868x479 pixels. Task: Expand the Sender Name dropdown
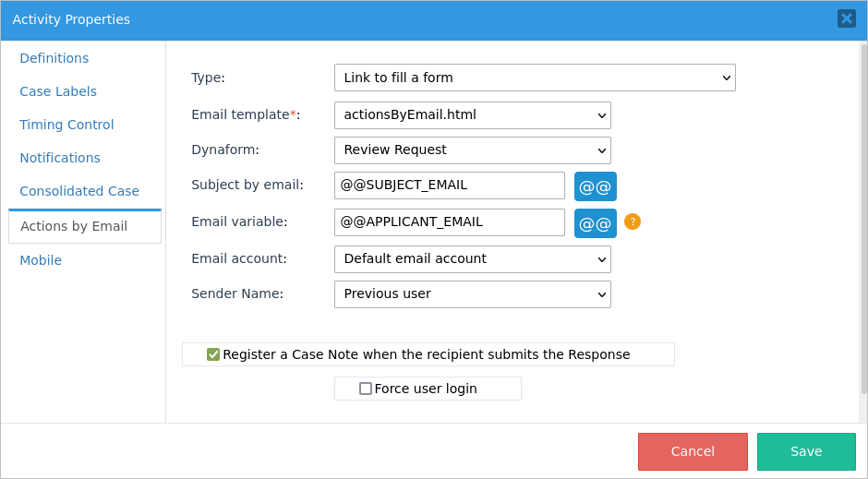(472, 294)
